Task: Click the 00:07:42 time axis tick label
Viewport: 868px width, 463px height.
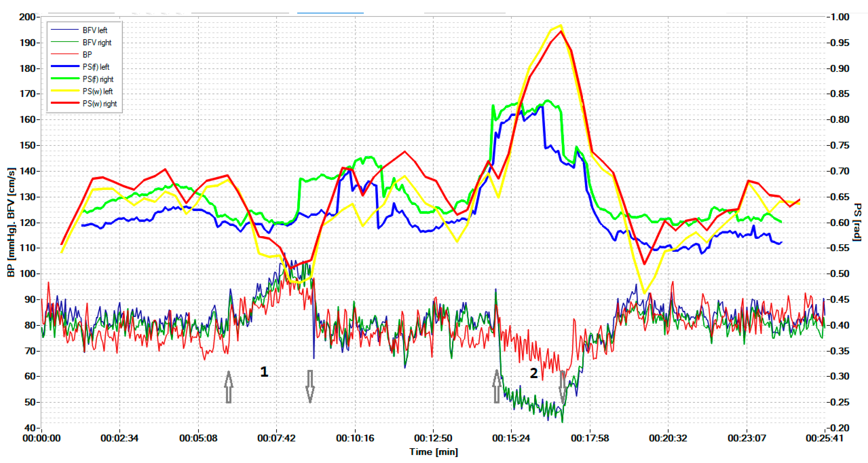Action: [x=276, y=438]
